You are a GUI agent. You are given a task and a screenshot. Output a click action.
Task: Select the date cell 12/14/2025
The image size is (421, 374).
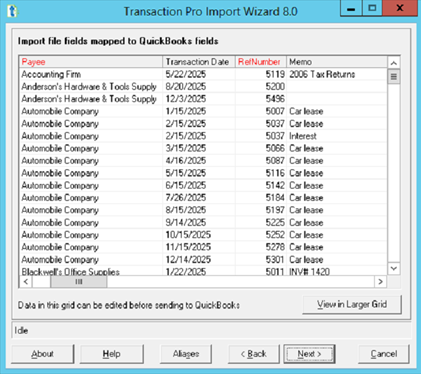(199, 259)
